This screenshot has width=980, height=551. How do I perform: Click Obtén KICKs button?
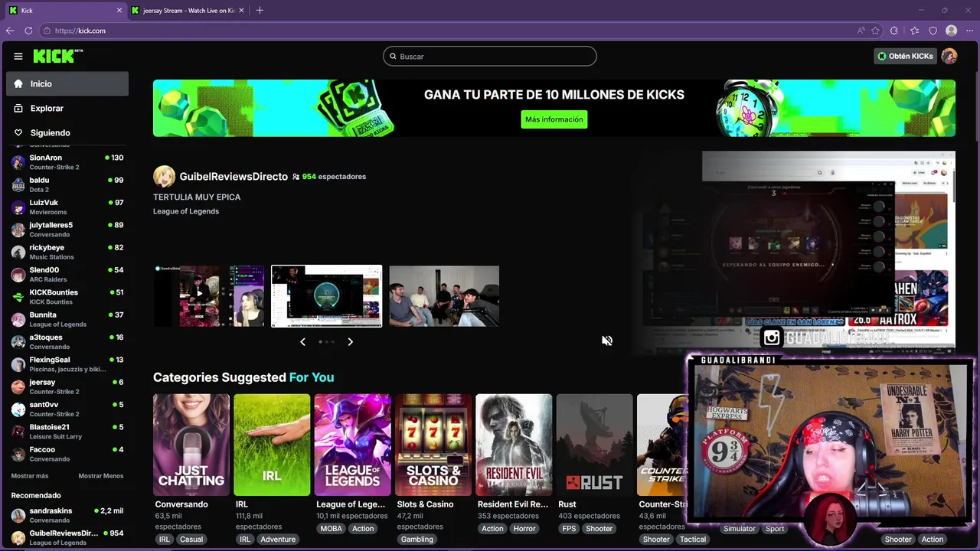click(x=906, y=56)
